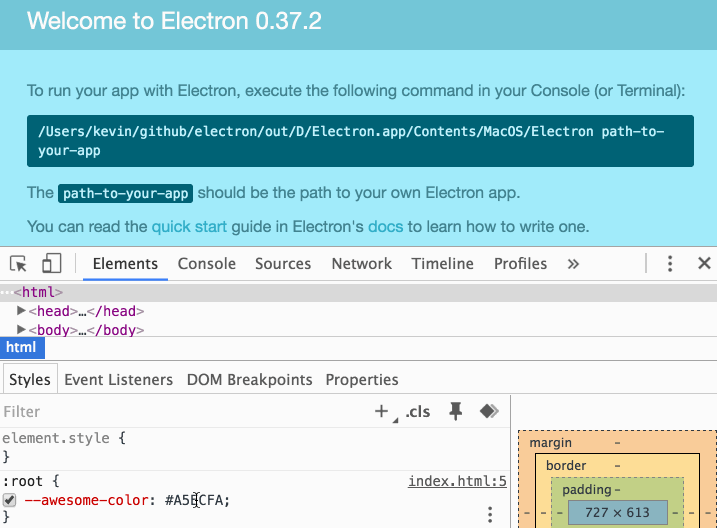717x528 pixels.
Task: Open the Sources tab
Action: [x=283, y=264]
